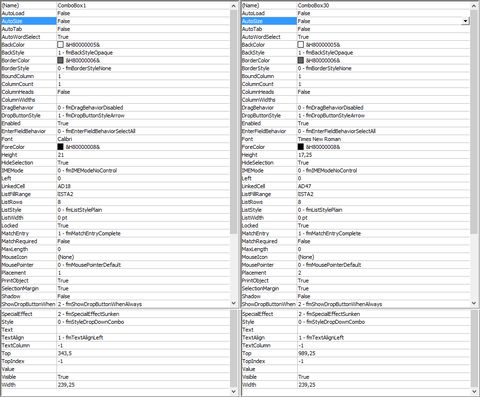
Task: Click fmStyleDropDownCombo value in the ComboBox30 panel
Action: [x=331, y=322]
